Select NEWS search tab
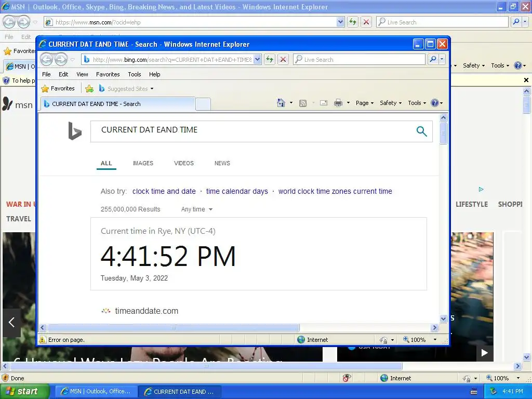The image size is (532, 399). 222,163
